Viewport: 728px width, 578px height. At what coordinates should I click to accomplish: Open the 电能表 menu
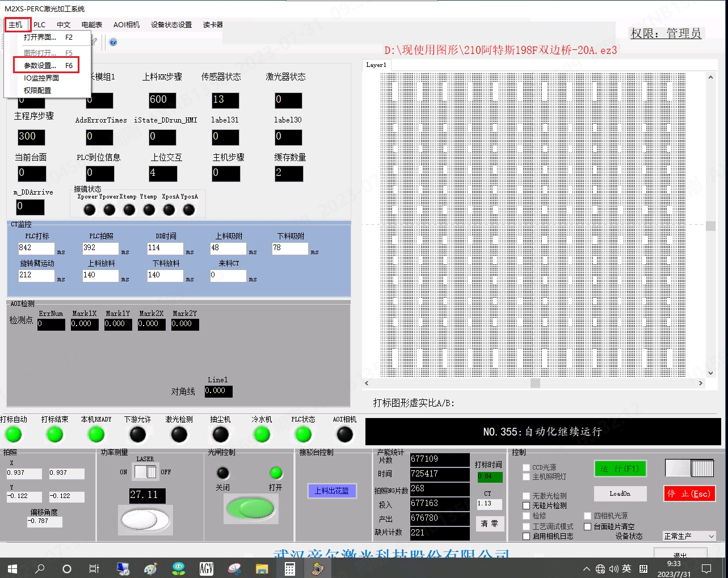pyautogui.click(x=92, y=25)
